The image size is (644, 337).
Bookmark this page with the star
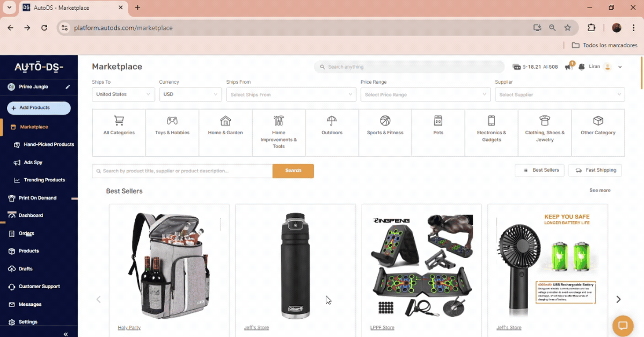point(568,28)
